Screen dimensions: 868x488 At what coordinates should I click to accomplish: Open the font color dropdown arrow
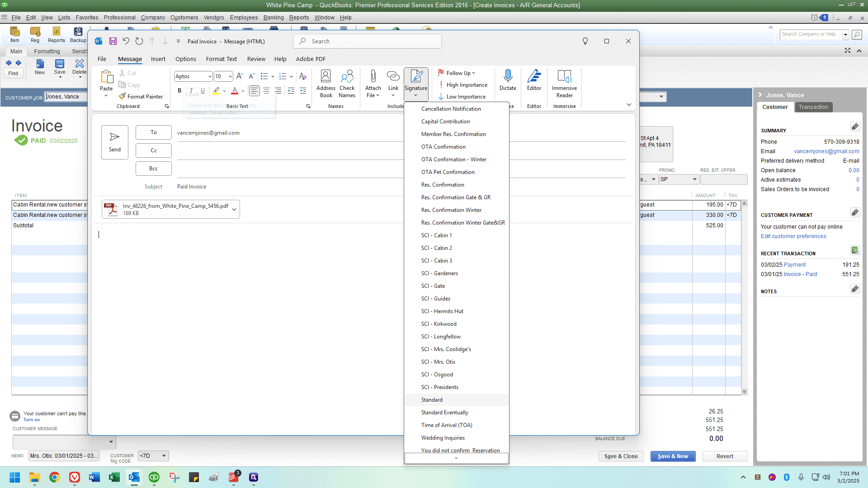(x=243, y=91)
